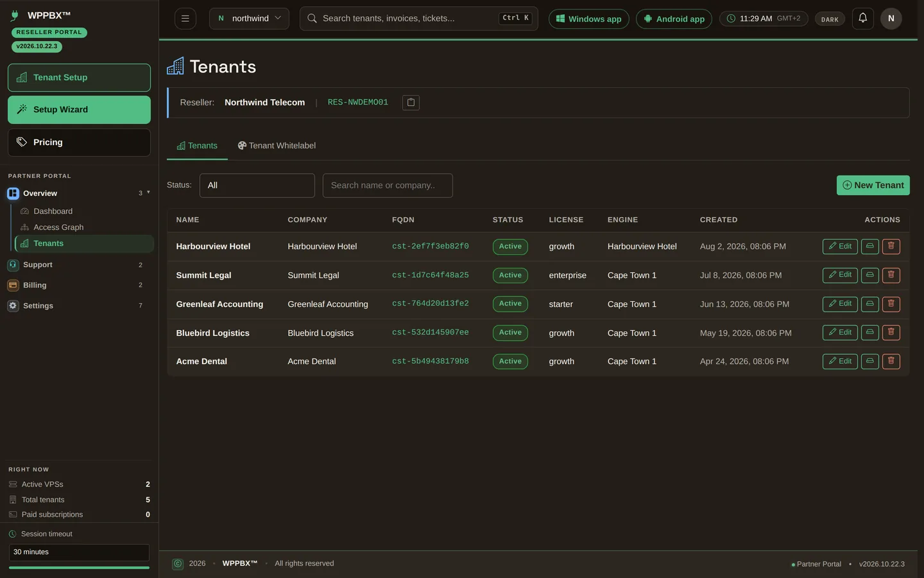Click the copyright icon in footer

pos(178,564)
